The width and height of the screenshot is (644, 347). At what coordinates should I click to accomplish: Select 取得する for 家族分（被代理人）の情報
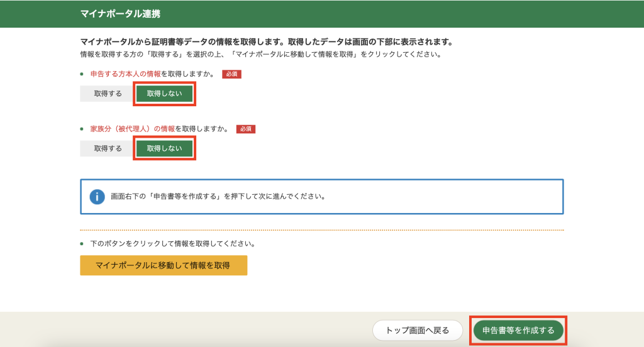[108, 148]
